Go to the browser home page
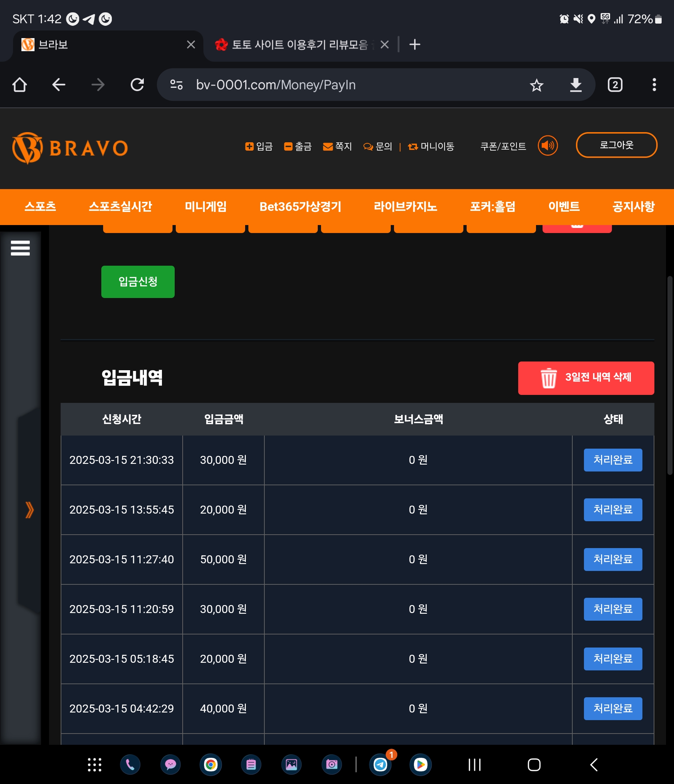This screenshot has height=784, width=674. click(x=20, y=85)
